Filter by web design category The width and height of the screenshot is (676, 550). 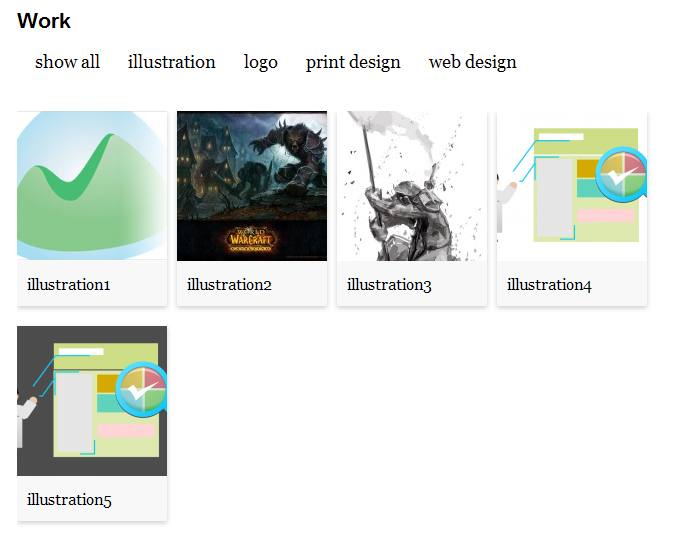coord(473,63)
